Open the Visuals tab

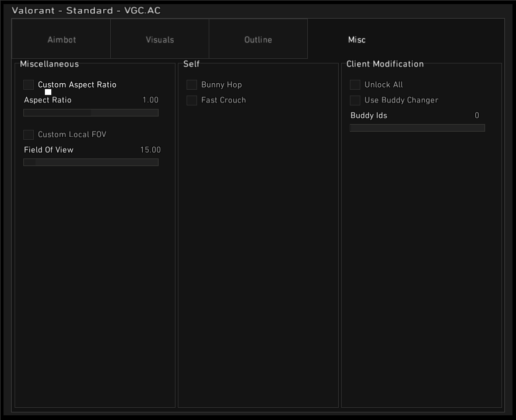[160, 39]
